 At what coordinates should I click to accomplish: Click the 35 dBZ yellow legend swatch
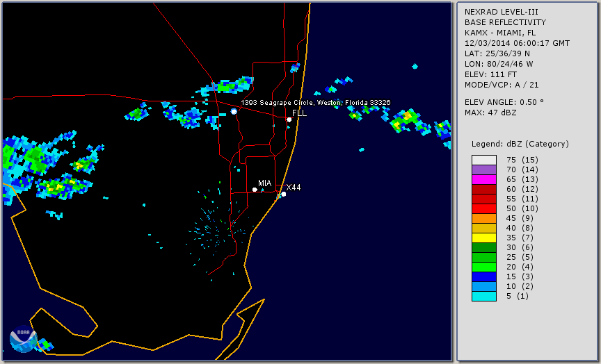coord(484,238)
